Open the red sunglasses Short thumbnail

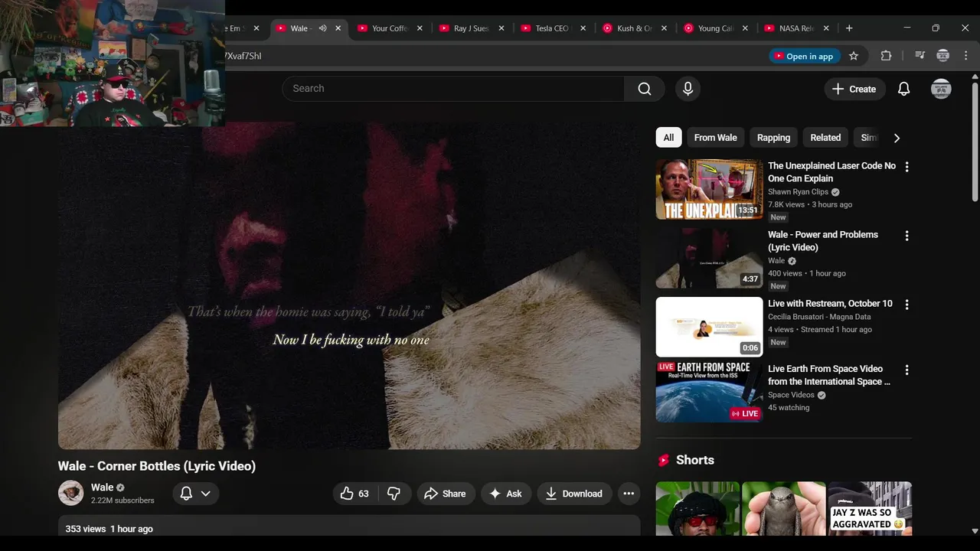coord(697,508)
